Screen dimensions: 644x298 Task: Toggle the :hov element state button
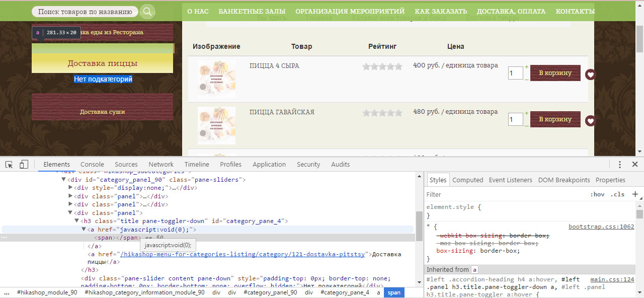pyautogui.click(x=597, y=194)
